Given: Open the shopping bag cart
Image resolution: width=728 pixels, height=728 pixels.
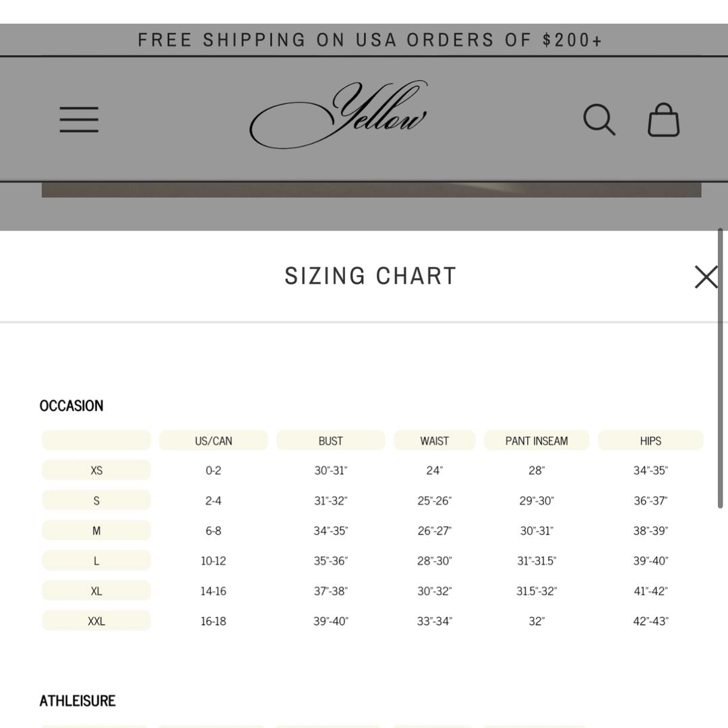Looking at the screenshot, I should pos(663,120).
